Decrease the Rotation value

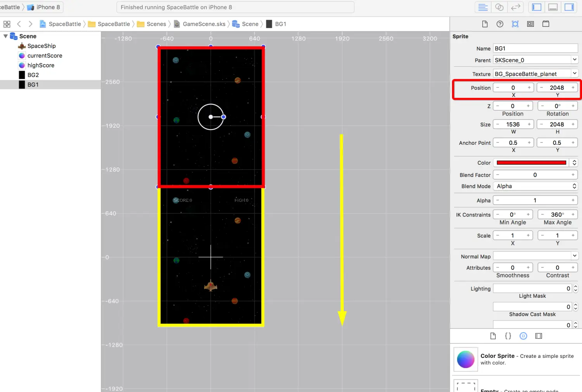click(x=542, y=106)
